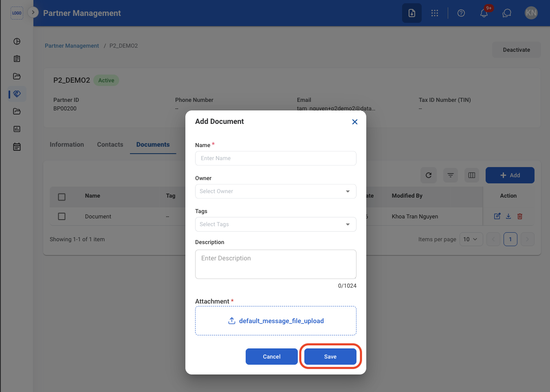Switch to the Information tab
The height and width of the screenshot is (392, 550).
click(67, 145)
